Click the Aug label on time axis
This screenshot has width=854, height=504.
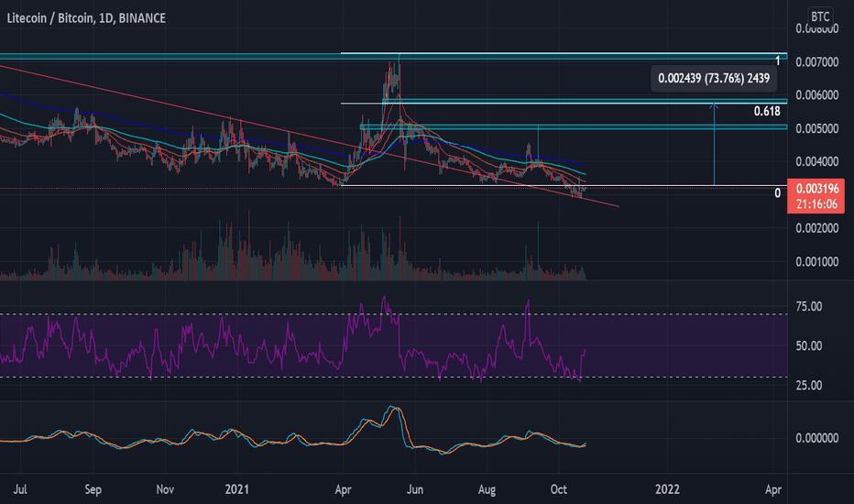click(487, 489)
